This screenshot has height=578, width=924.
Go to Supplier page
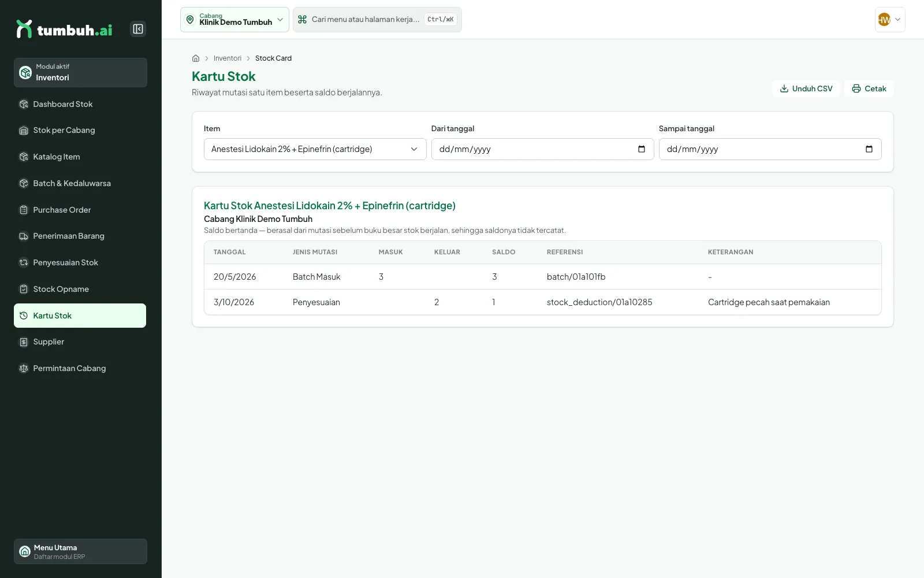pyautogui.click(x=80, y=342)
